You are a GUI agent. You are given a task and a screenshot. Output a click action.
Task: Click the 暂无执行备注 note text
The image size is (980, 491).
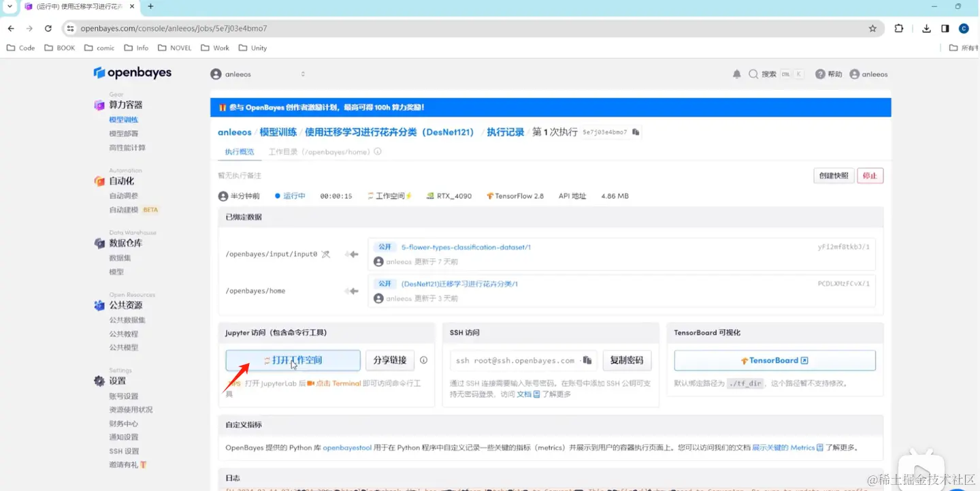[x=240, y=176]
